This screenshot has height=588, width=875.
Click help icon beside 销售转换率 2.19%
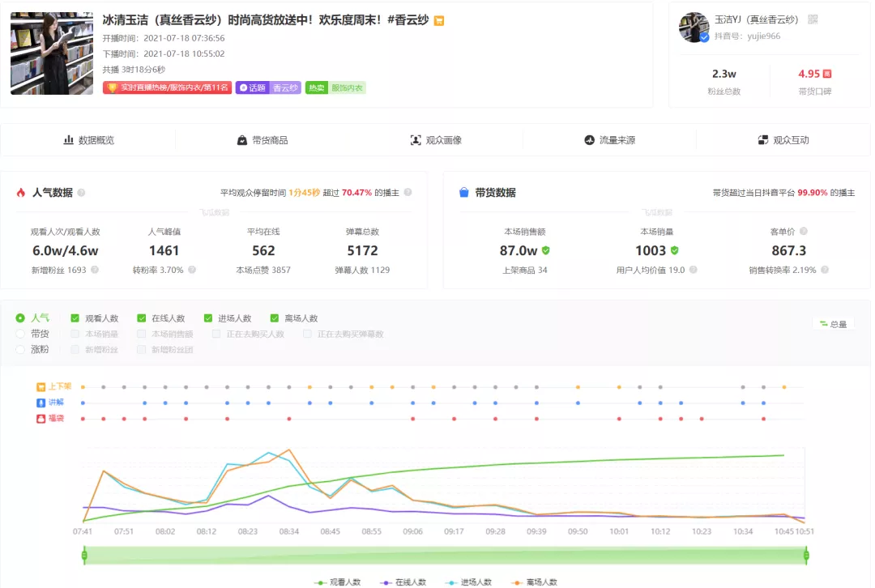point(824,270)
